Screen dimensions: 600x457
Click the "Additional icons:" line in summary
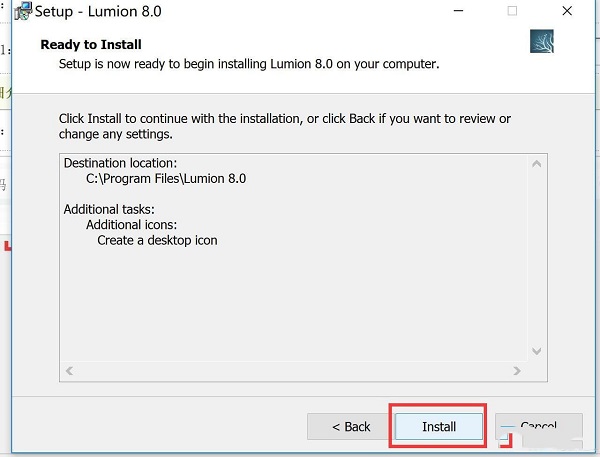click(133, 225)
